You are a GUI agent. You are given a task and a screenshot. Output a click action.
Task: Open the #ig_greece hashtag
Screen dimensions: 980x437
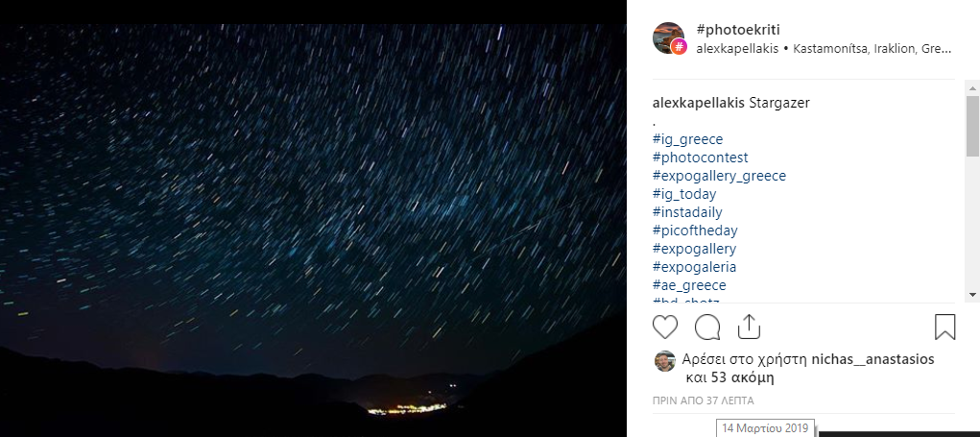687,139
